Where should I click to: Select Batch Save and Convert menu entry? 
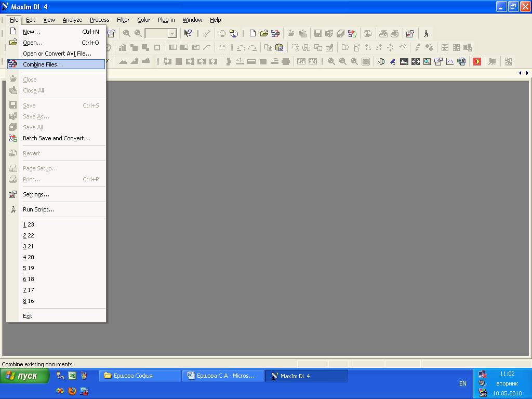(x=56, y=138)
